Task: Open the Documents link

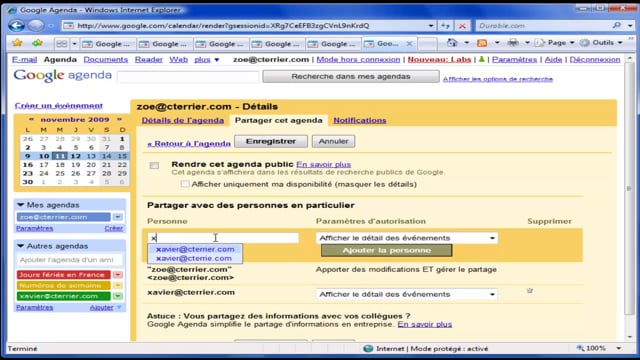Action: tap(106, 60)
